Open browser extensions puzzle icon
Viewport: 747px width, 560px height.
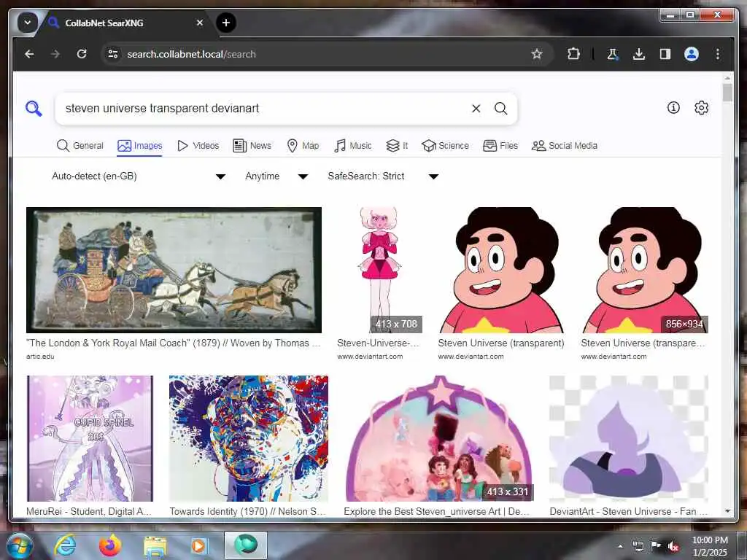573,54
